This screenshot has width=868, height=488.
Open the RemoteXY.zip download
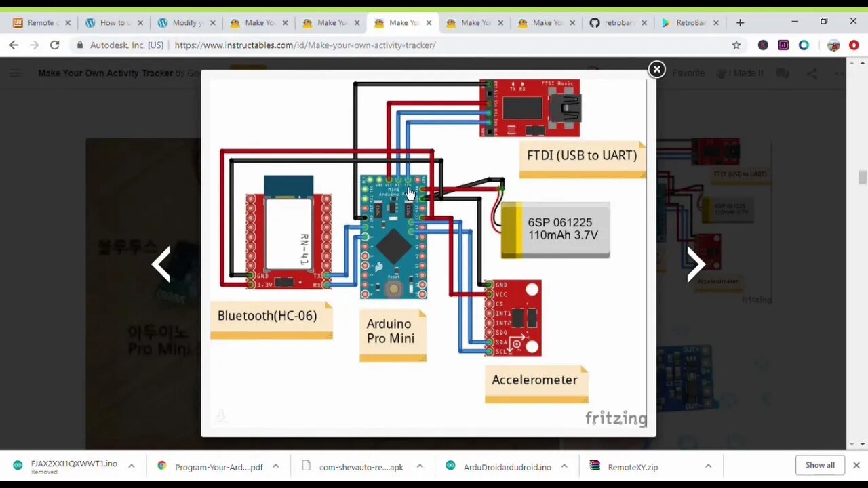(625, 467)
